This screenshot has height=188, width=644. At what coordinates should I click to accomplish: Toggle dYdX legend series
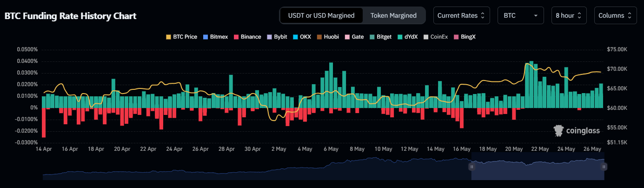(407, 36)
